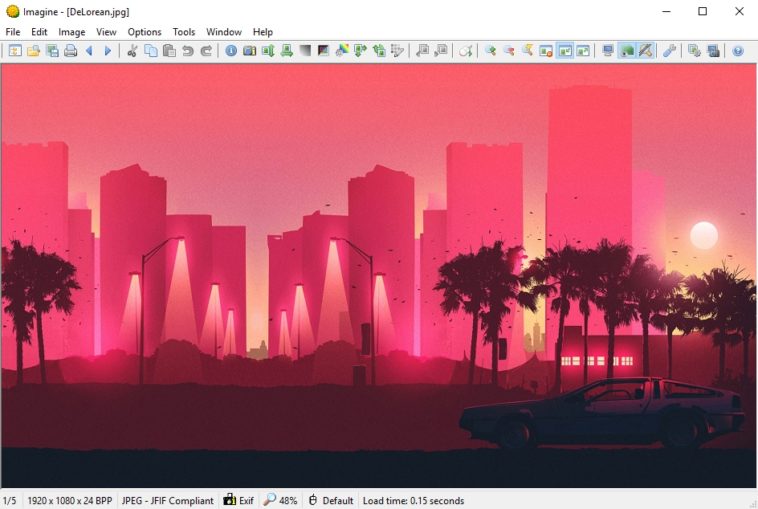Click the batch convert images-with-gear icon

coord(695,50)
